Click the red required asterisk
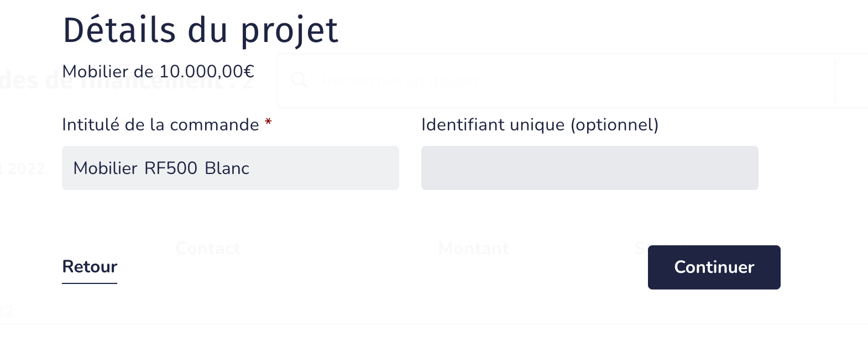The height and width of the screenshot is (337, 868). coord(268,123)
